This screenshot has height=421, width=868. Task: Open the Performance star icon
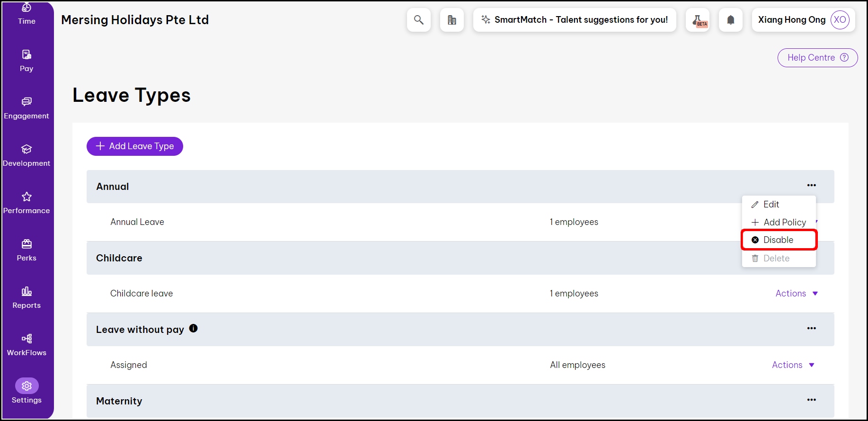click(27, 197)
